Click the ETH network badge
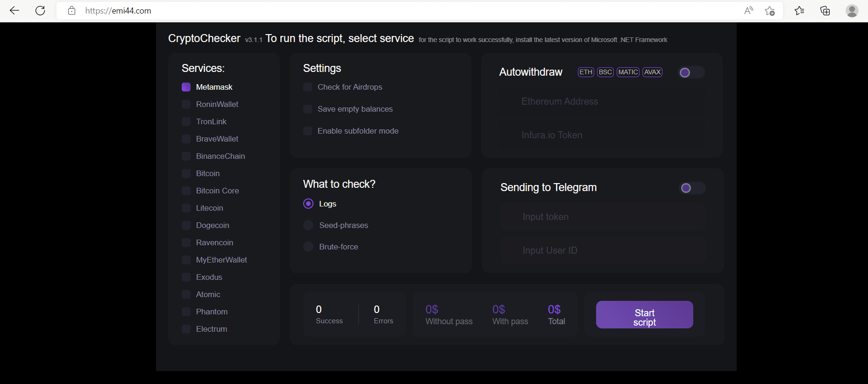Screen dimensions: 868x384 [x=586, y=72]
